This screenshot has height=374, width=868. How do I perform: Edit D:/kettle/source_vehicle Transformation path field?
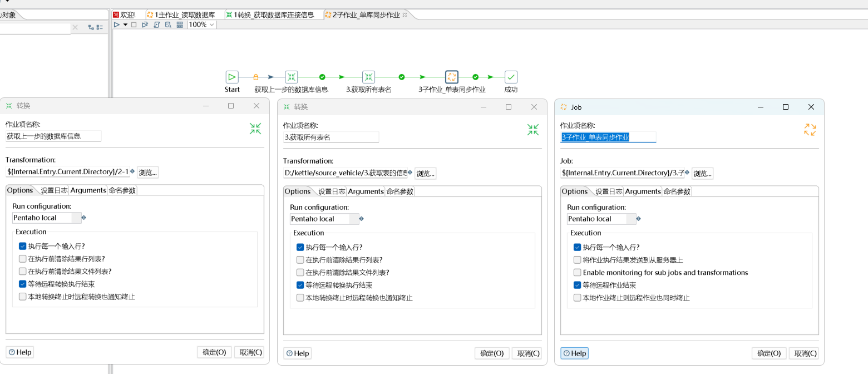[x=345, y=173]
